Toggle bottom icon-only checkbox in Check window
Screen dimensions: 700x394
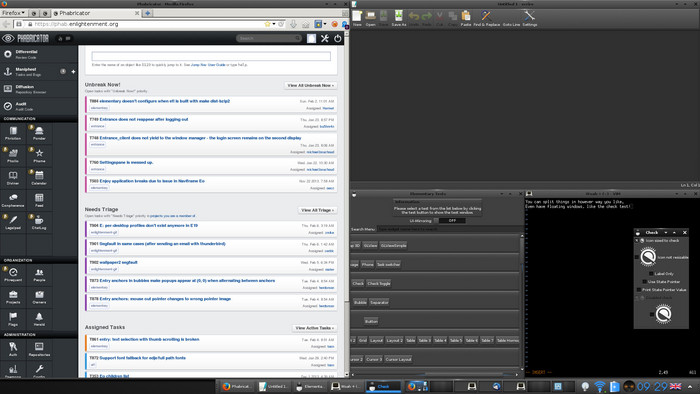point(652,314)
